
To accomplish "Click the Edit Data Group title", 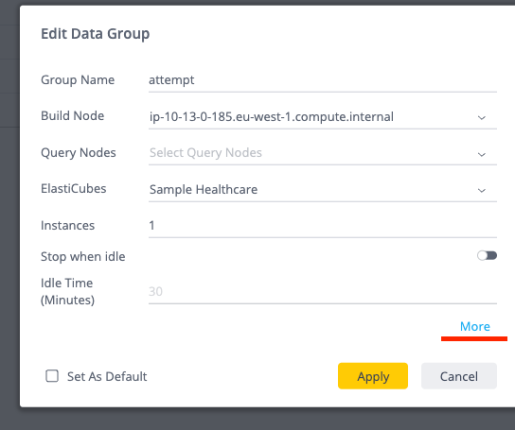I will pos(95,34).
